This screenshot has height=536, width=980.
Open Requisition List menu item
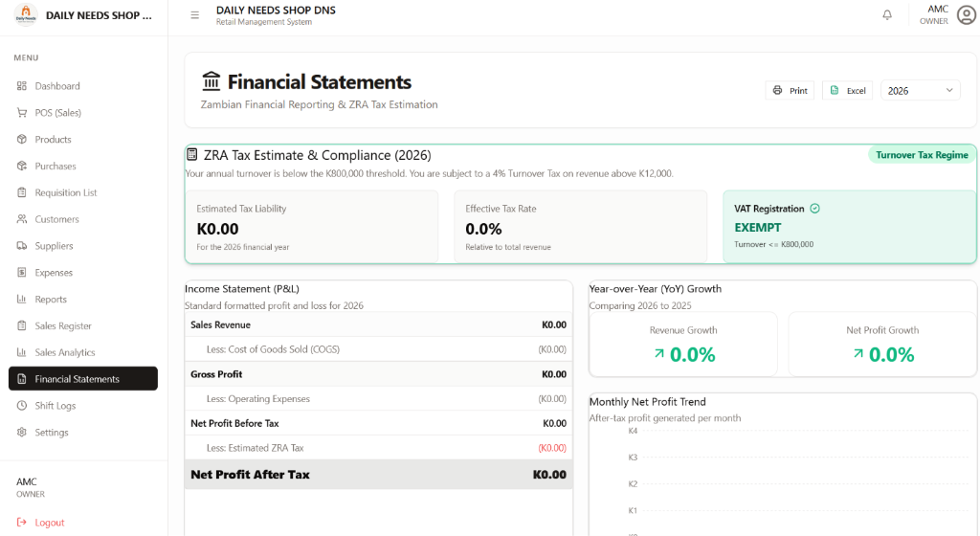[83, 192]
